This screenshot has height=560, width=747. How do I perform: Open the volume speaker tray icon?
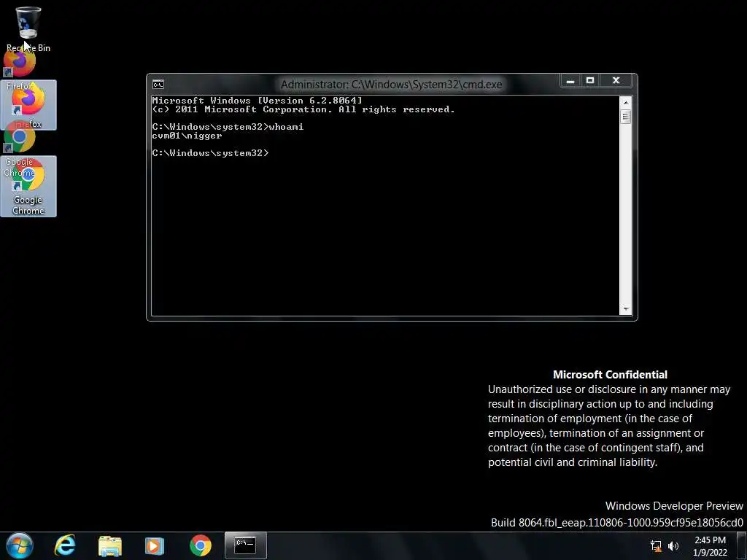click(x=673, y=546)
